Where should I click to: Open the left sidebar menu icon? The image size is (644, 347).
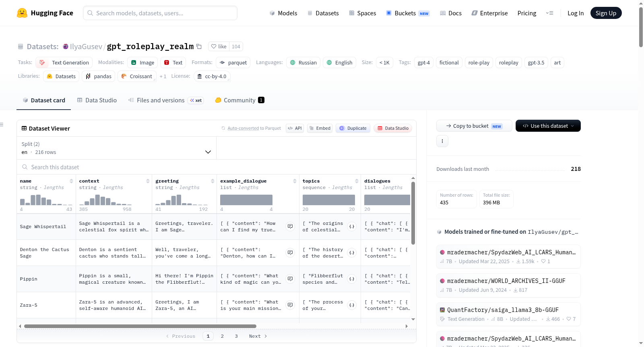[2, 125]
